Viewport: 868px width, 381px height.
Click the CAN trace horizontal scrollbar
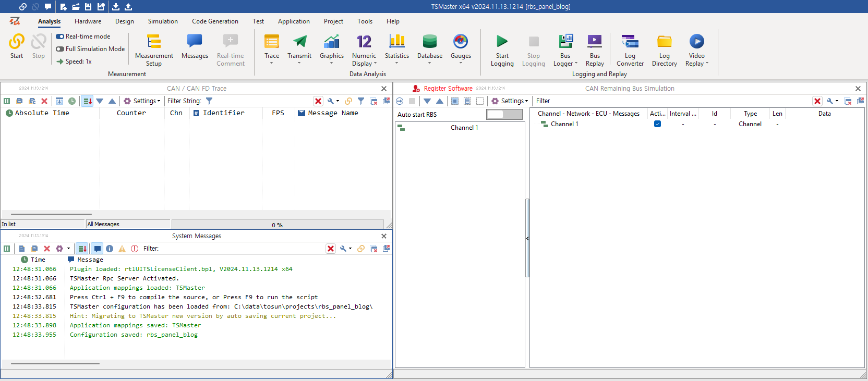(x=51, y=214)
